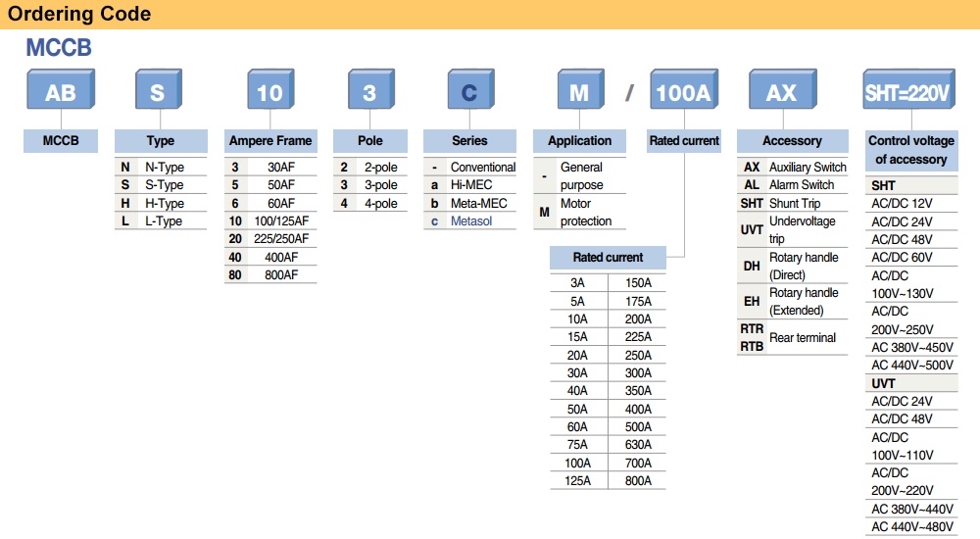Select the 125A rated current cell
This screenshot has height=539, width=980.
[x=578, y=481]
